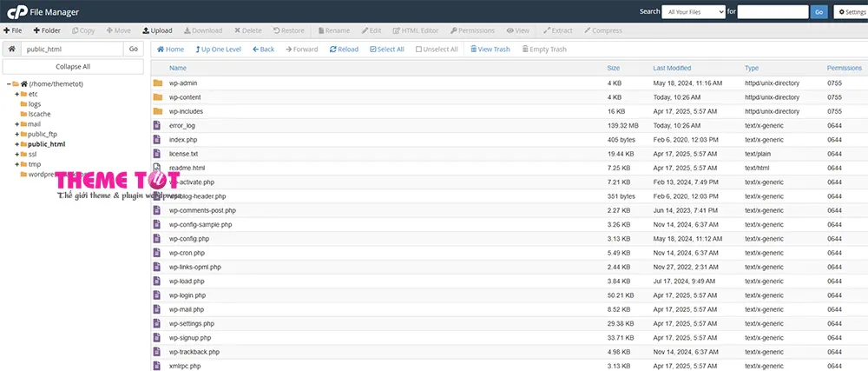The height and width of the screenshot is (371, 868).
Task: Sort by Last Modified column header
Action: click(672, 68)
